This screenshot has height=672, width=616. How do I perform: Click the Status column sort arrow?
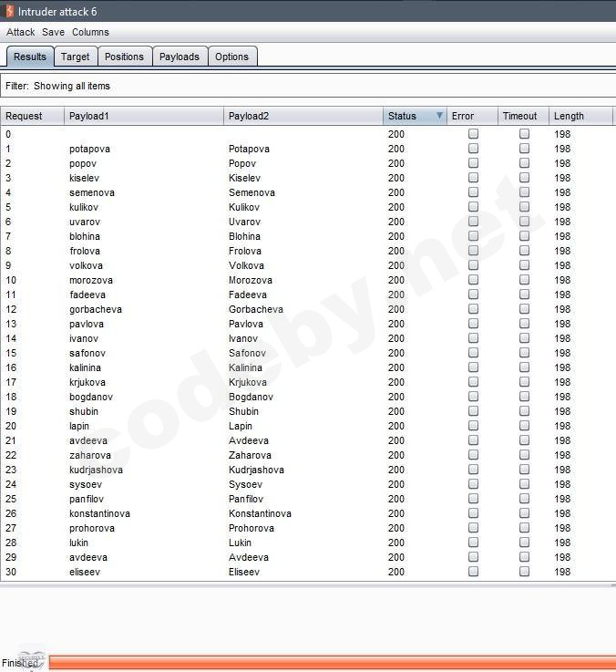(x=439, y=116)
